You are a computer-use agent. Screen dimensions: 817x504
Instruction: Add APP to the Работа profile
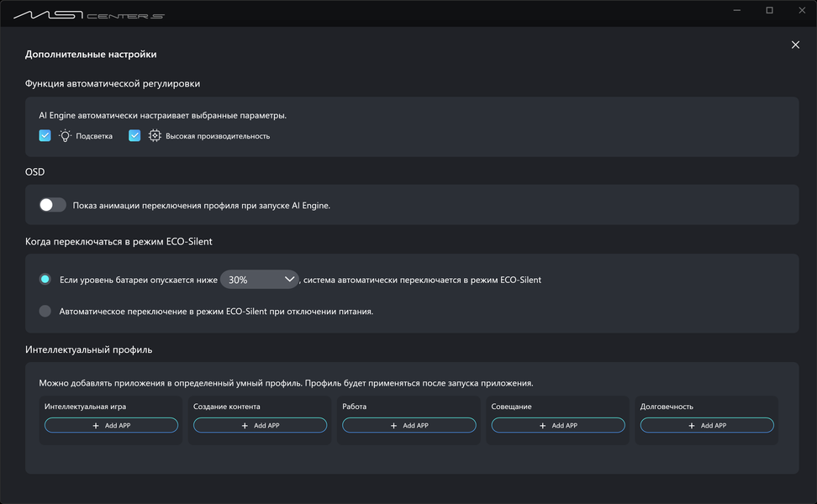pos(409,426)
